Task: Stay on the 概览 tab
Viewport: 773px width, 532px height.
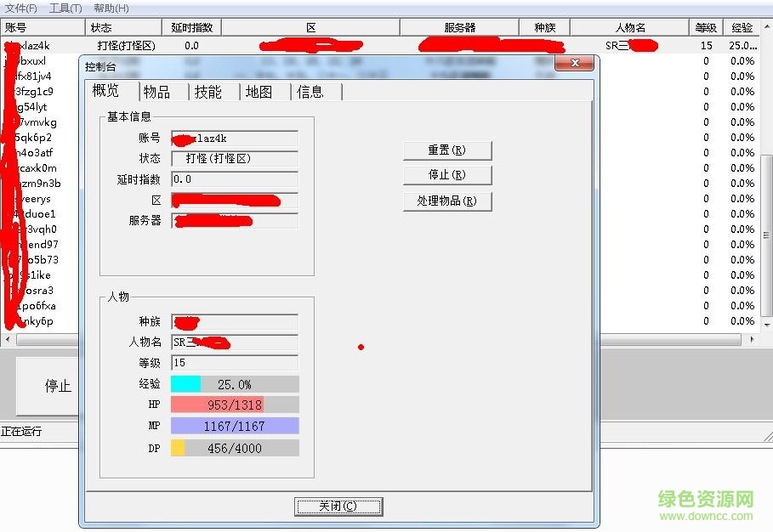Action: coord(105,91)
